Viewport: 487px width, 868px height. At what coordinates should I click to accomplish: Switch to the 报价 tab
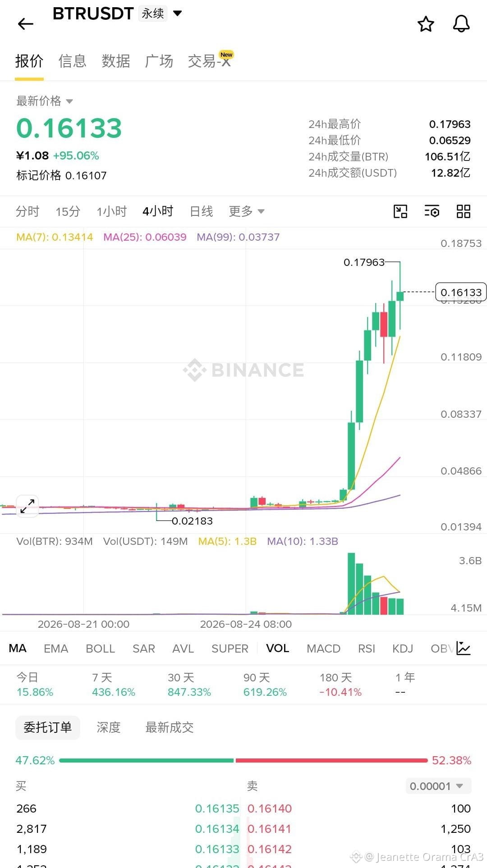point(29,61)
